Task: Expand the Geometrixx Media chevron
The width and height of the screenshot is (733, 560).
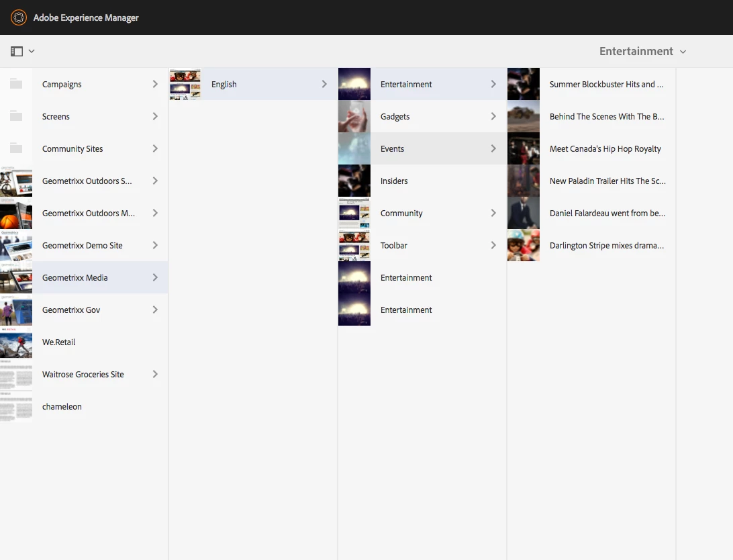Action: [155, 278]
